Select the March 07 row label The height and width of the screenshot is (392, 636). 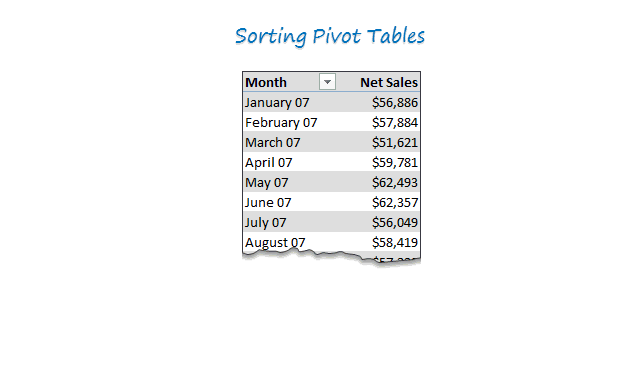(273, 142)
